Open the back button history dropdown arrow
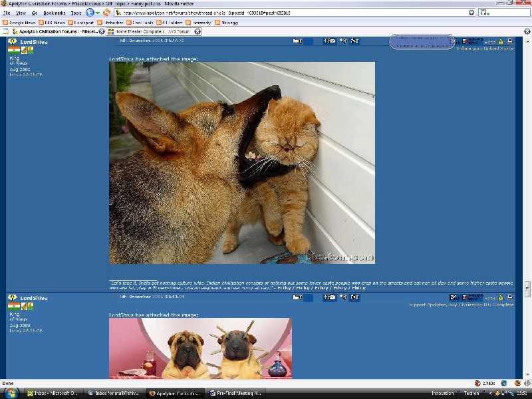 point(97,13)
